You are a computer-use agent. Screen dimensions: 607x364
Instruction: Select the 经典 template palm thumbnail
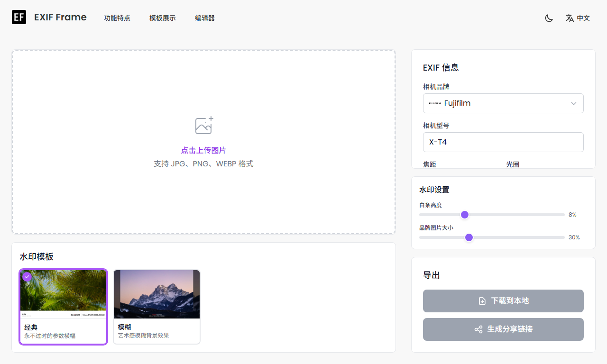click(x=63, y=294)
